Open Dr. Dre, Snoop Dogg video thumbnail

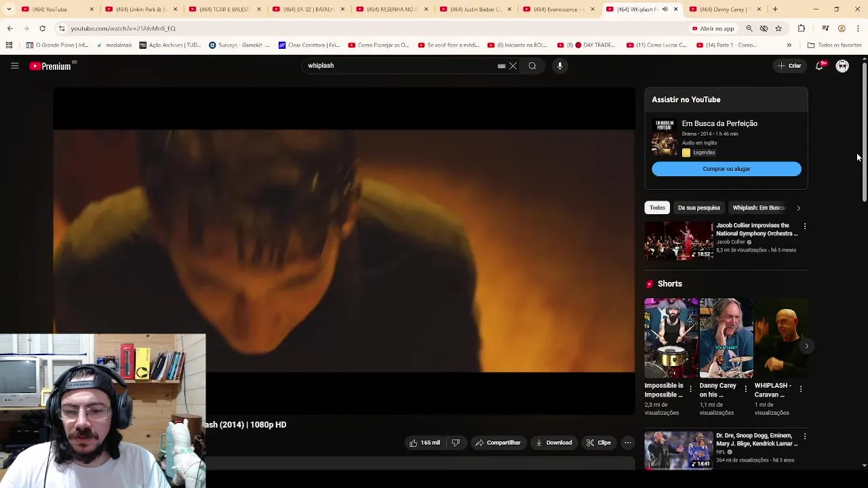pyautogui.click(x=679, y=450)
